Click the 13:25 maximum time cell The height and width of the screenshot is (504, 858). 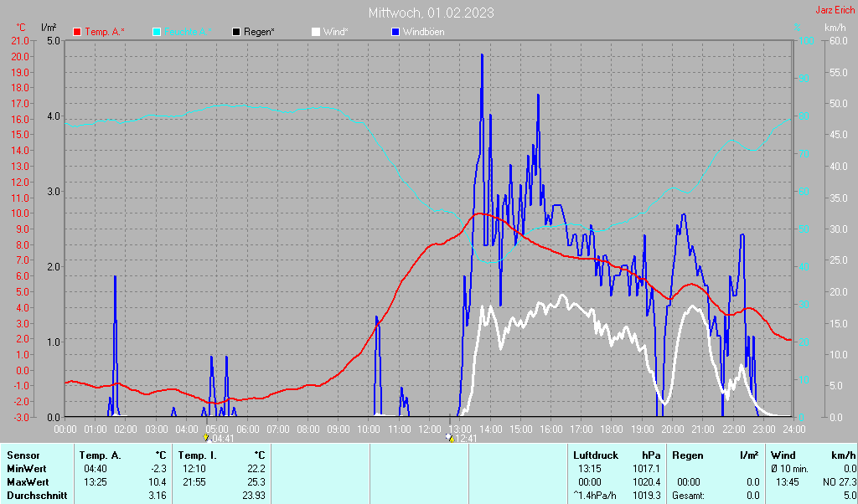[96, 483]
